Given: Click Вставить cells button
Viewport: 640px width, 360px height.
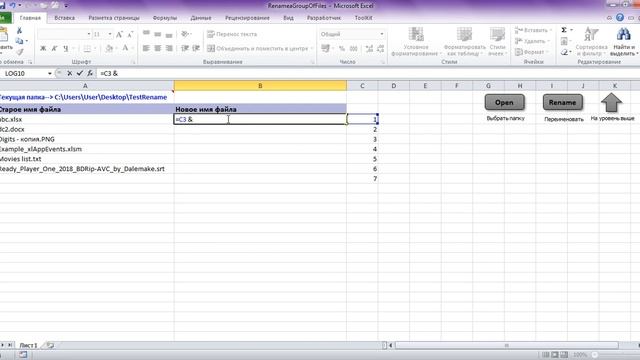Looking at the screenshot, I should pos(533,30).
